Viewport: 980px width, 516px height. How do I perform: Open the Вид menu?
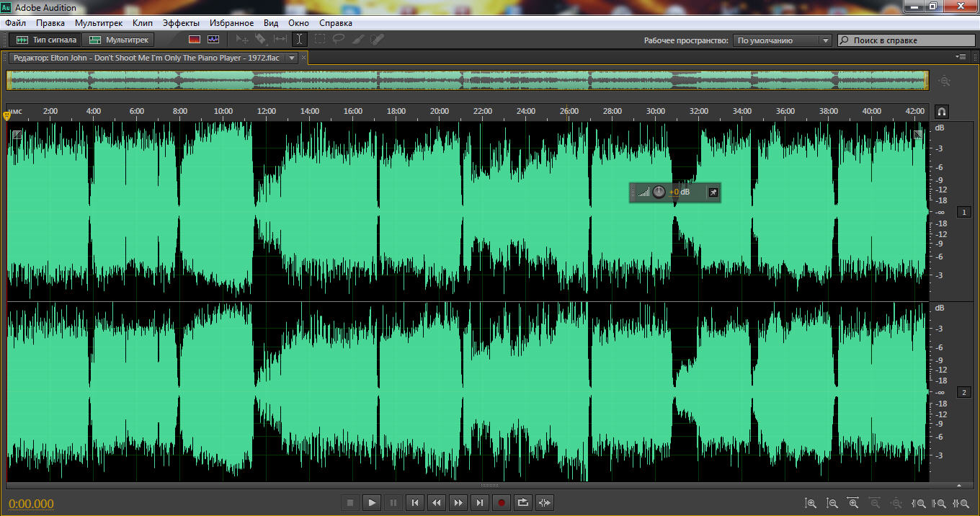271,23
